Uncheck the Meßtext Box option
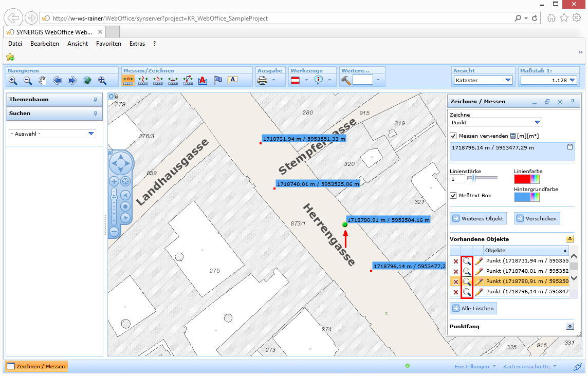Image resolution: width=588 pixels, height=376 pixels. coord(453,195)
